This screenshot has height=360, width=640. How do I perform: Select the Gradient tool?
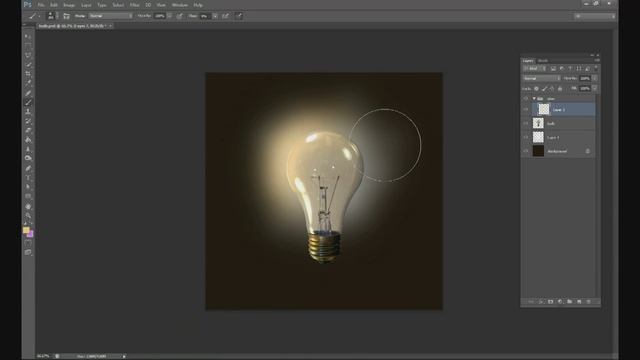[x=28, y=140]
